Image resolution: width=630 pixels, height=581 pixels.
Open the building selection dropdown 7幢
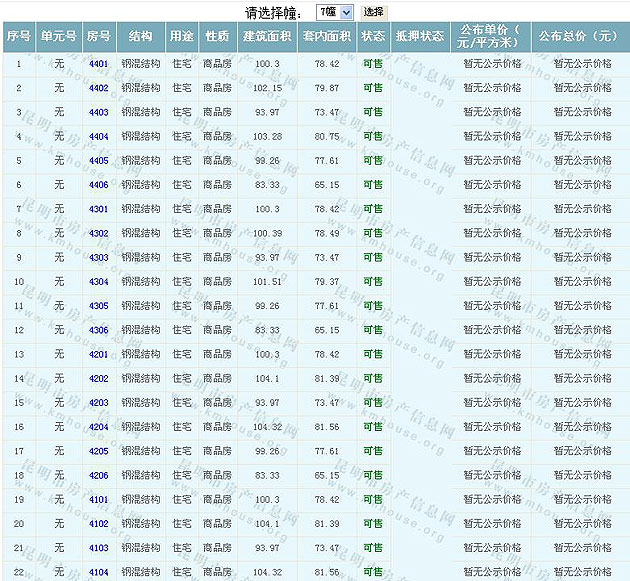pos(334,12)
